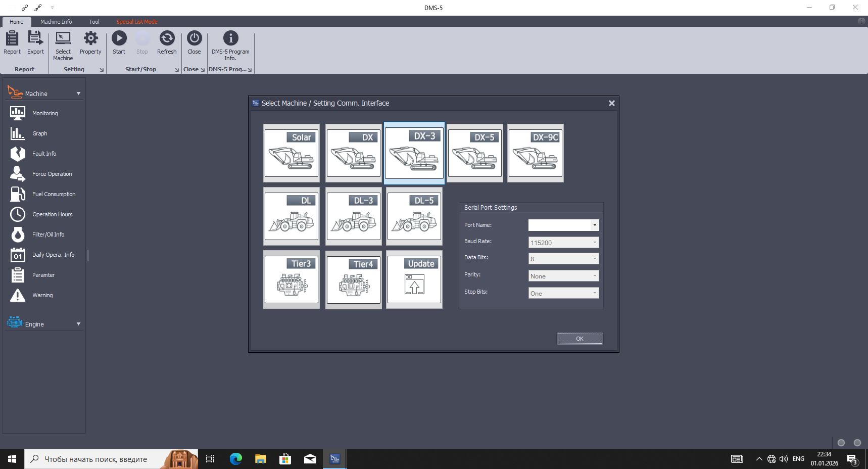Click the DMS-5 taskbar icon
Viewport: 868px width, 469px height.
pos(335,459)
